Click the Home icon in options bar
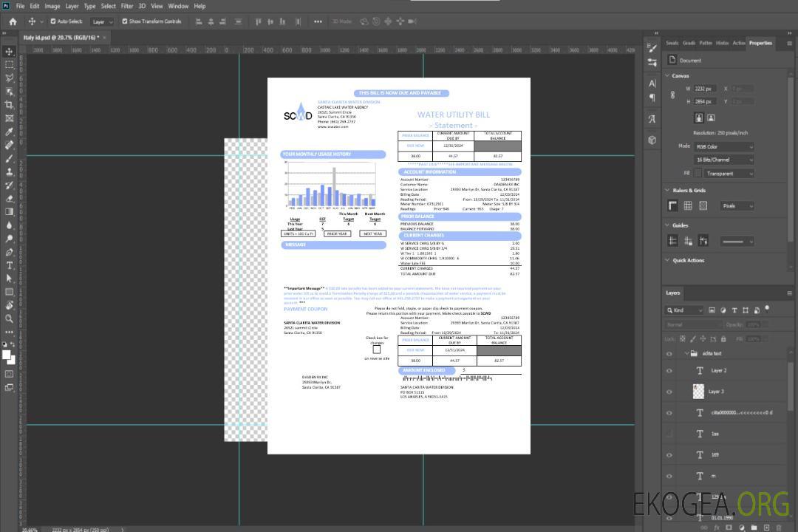The width and height of the screenshot is (798, 532). pyautogui.click(x=13, y=21)
